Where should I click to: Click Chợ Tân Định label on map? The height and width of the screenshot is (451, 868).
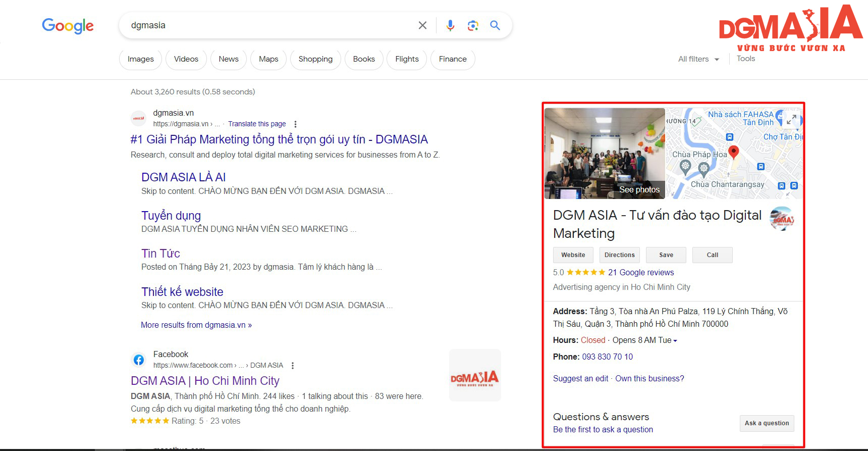782,137
